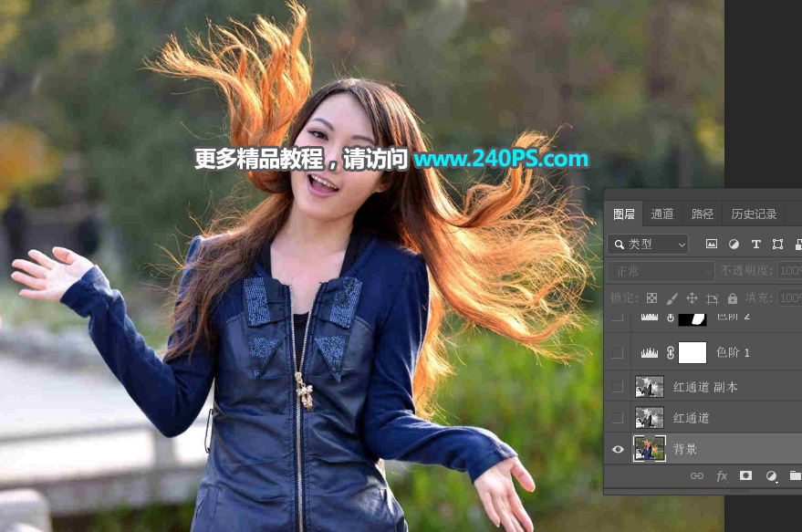The width and height of the screenshot is (802, 532).
Task: Switch to the 通道 tab
Action: pyautogui.click(x=662, y=214)
